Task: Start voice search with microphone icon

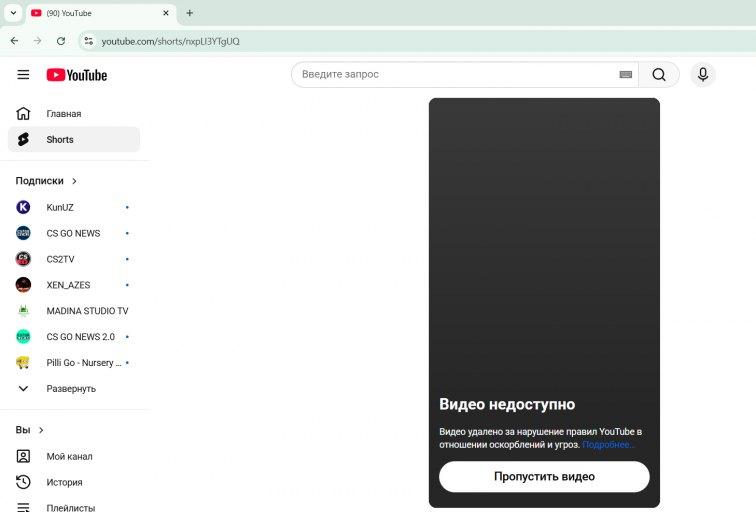Action: point(702,75)
